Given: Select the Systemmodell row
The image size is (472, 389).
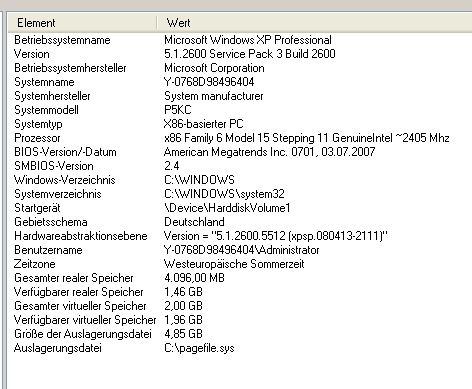Looking at the screenshot, I should pos(46,110).
